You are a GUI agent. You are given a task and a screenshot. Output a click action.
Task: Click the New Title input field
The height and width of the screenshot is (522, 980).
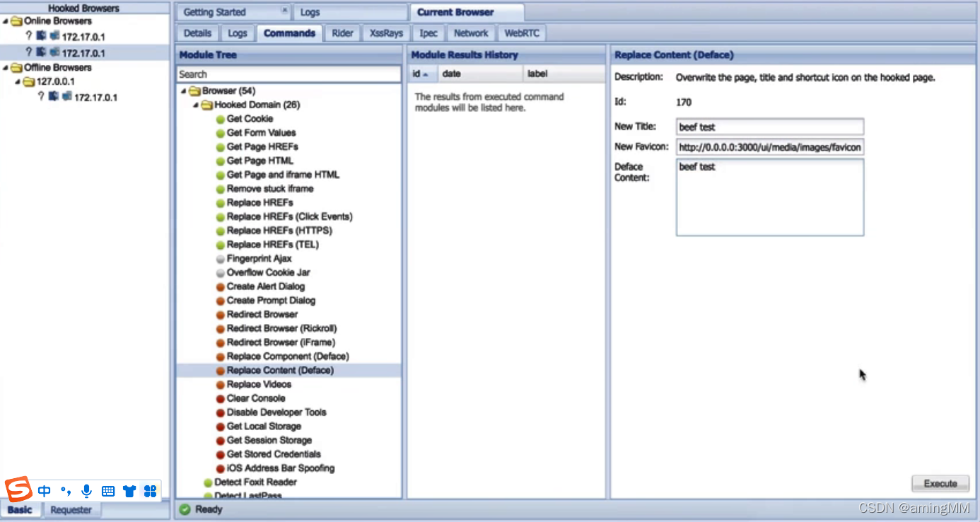click(770, 127)
